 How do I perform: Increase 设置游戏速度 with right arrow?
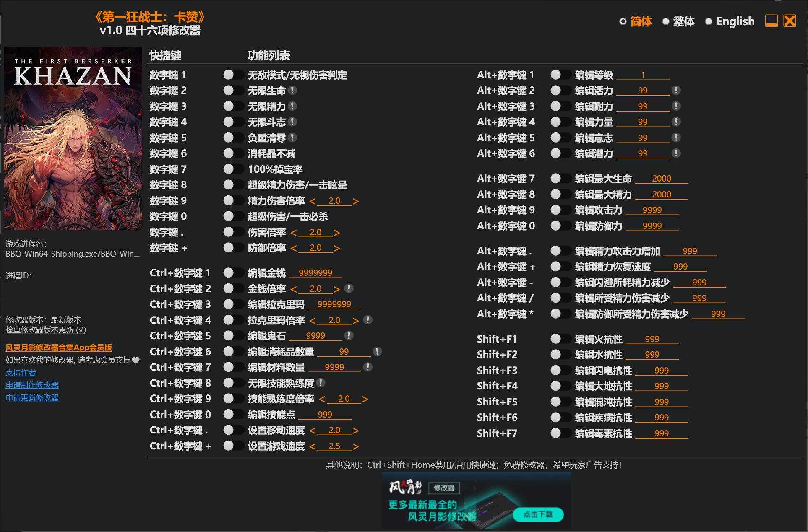point(356,446)
